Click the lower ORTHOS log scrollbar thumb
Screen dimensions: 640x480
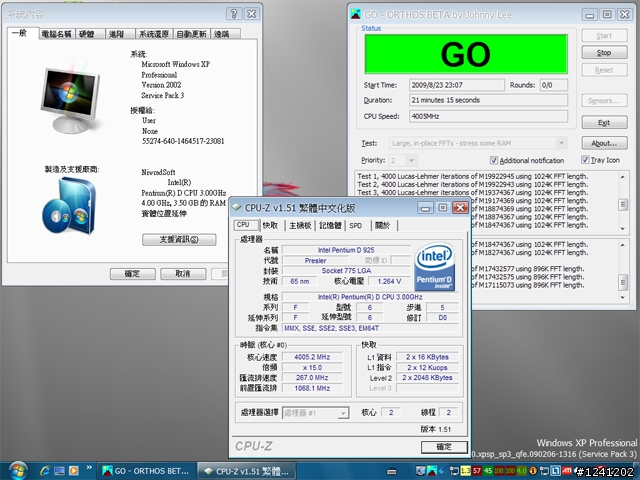coord(623,282)
